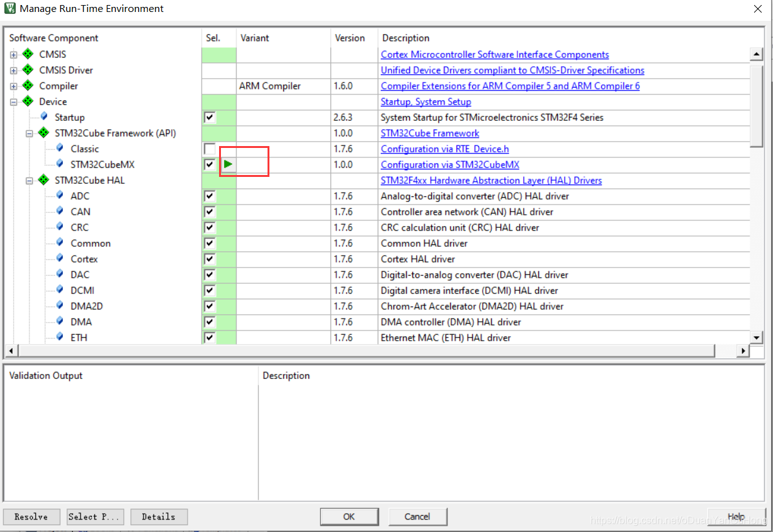This screenshot has height=532, width=773.
Task: Confirm with the OK button
Action: [349, 517]
